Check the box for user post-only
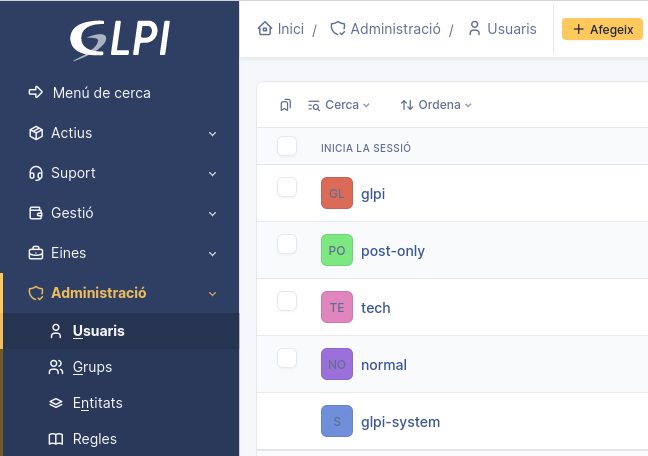Viewport: 648px width, 456px height. pyautogui.click(x=287, y=244)
